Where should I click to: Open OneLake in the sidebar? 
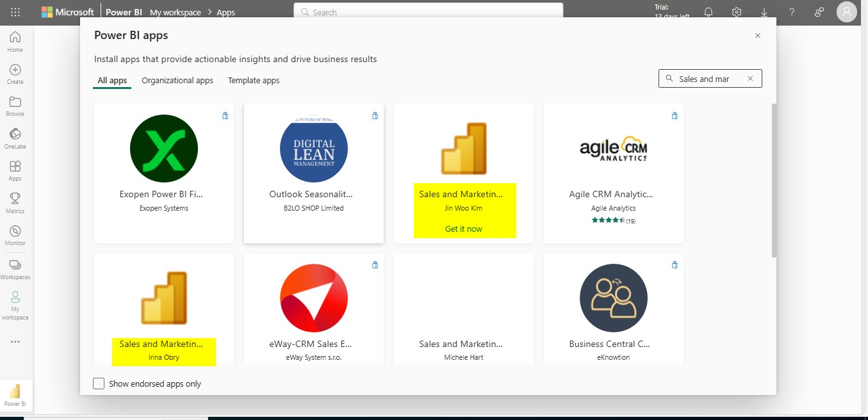(x=15, y=139)
